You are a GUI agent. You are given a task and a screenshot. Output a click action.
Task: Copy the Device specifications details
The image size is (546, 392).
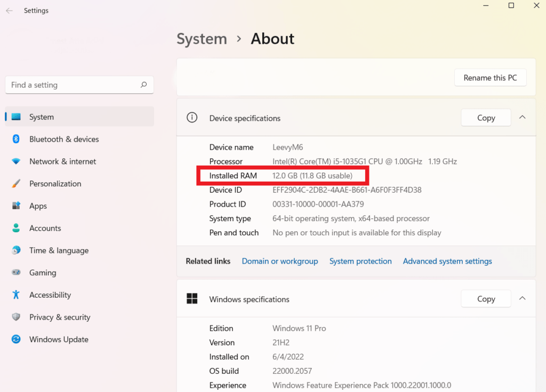486,118
